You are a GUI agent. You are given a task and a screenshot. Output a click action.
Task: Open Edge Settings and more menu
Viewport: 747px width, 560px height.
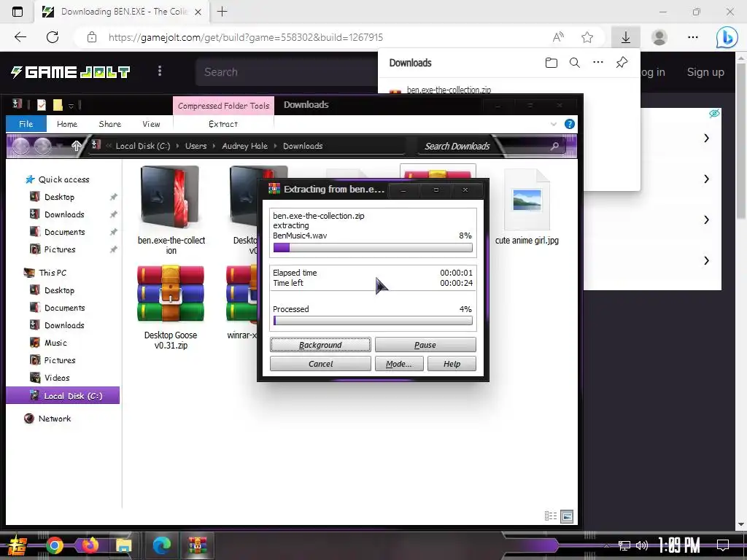[693, 37]
